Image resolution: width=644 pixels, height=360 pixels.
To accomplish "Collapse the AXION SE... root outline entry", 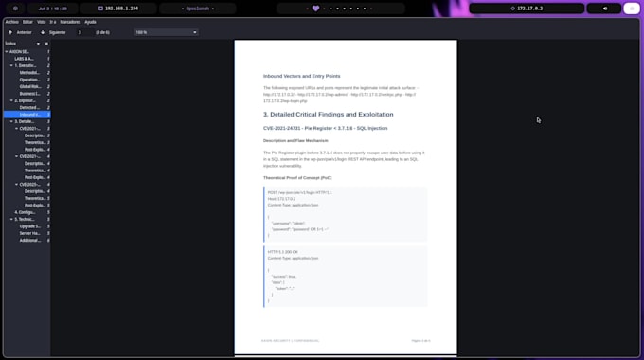I will 7,52.
